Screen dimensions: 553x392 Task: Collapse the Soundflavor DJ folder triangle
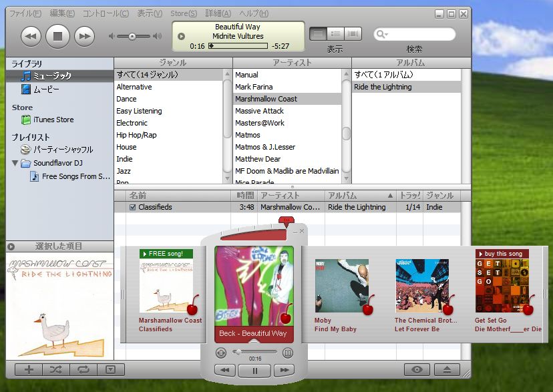tap(15, 163)
